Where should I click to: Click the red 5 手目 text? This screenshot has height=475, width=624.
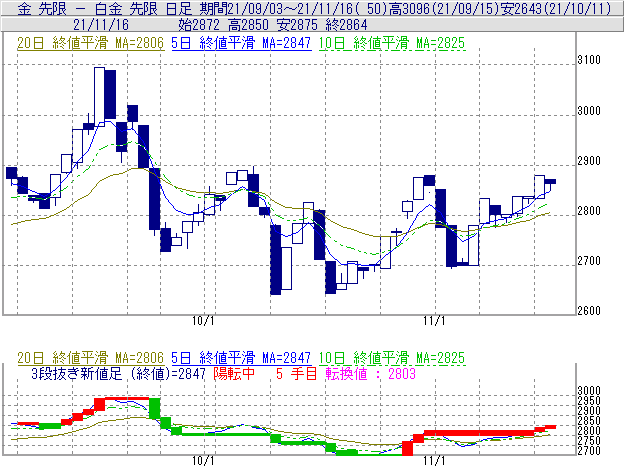click(297, 374)
